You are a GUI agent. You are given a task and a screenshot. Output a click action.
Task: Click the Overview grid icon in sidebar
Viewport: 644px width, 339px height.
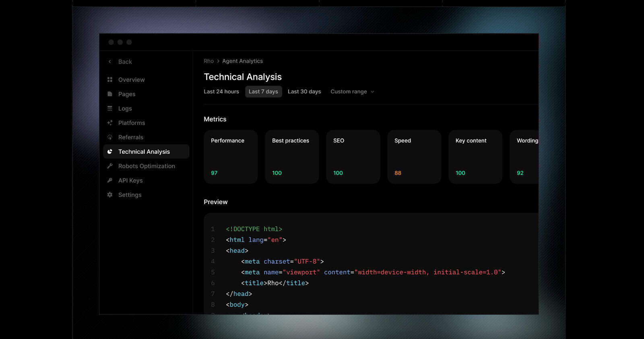pyautogui.click(x=110, y=80)
